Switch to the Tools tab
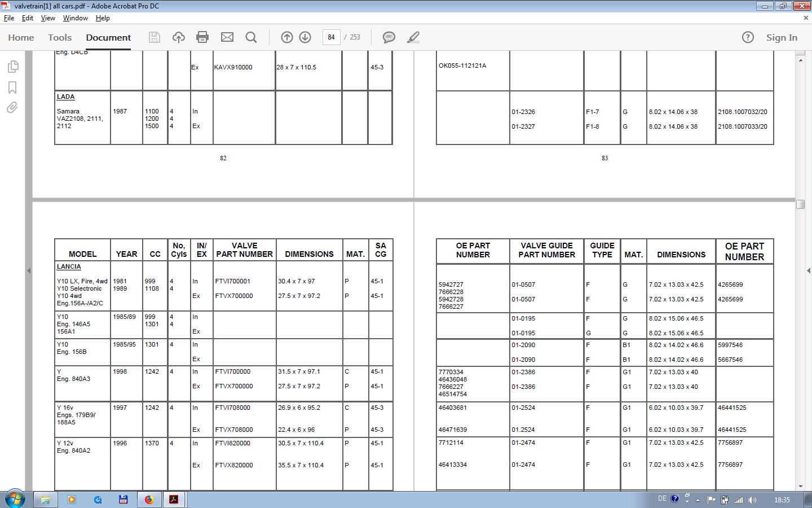 pyautogui.click(x=60, y=37)
